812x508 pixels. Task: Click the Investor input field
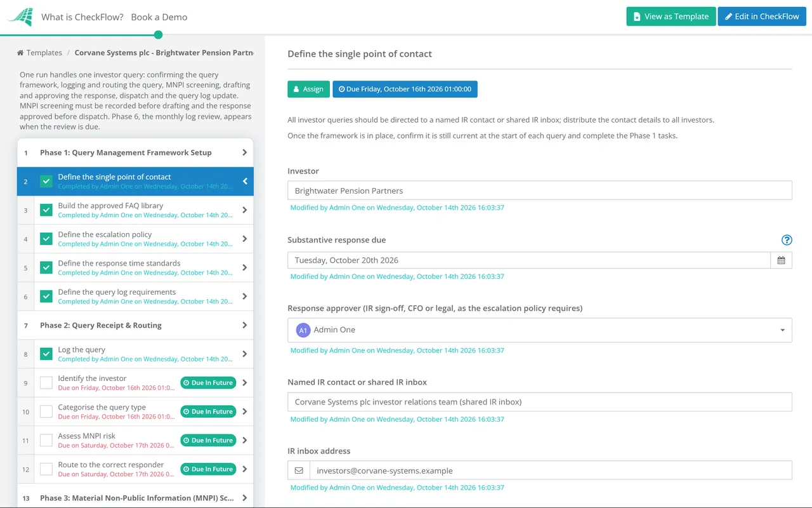click(x=540, y=190)
